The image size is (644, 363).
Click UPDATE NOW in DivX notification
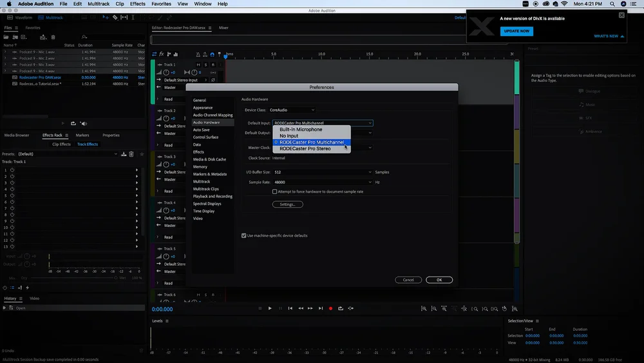pyautogui.click(x=516, y=31)
